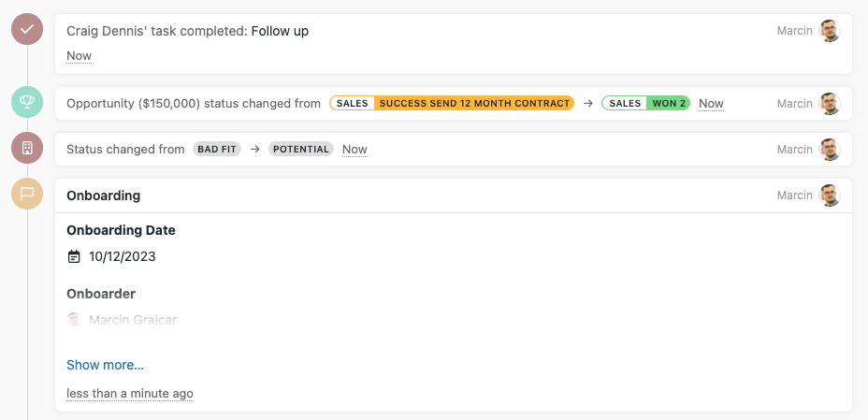Expand the Onboarding card with Show more
Screen dimensions: 868x420
pos(105,365)
